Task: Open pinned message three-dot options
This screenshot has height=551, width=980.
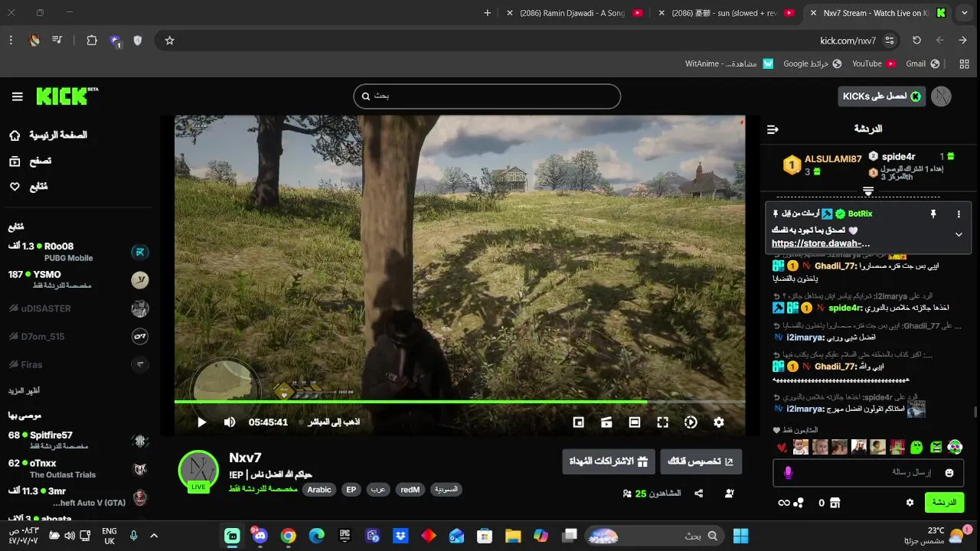Action: [x=959, y=214]
